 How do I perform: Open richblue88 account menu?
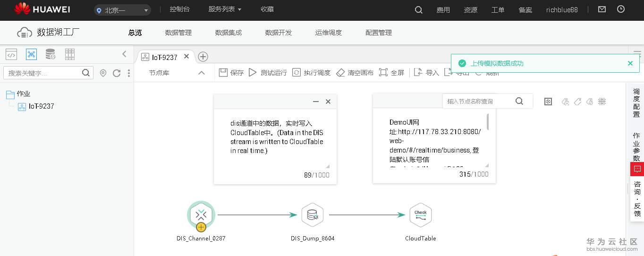562,10
